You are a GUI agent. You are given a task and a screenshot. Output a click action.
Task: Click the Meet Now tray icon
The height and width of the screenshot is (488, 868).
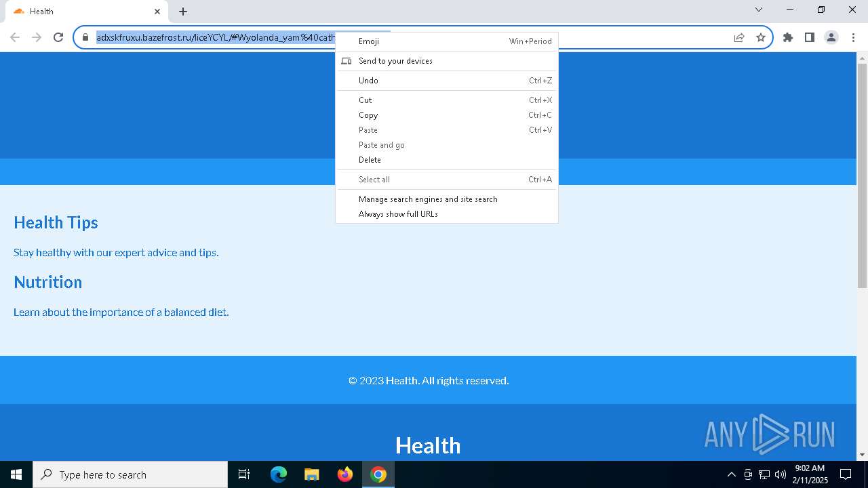click(748, 474)
